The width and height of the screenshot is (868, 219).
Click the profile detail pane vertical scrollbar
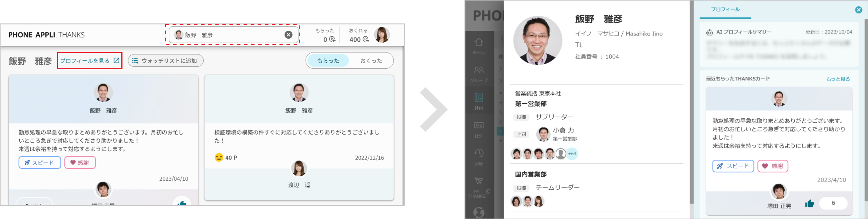tap(692, 102)
